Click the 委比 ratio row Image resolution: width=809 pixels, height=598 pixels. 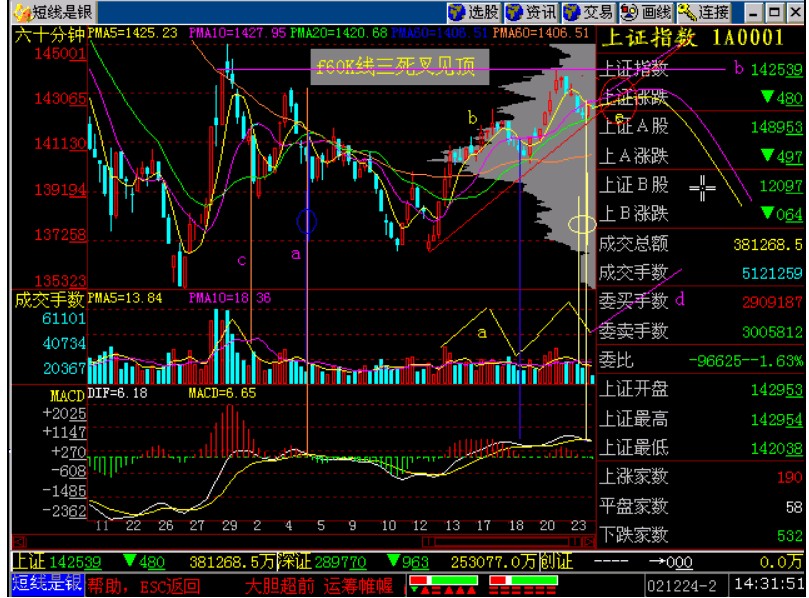pos(701,360)
